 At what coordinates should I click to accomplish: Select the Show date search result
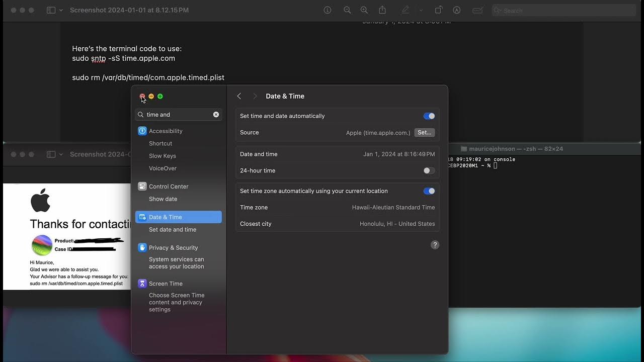[x=163, y=199]
